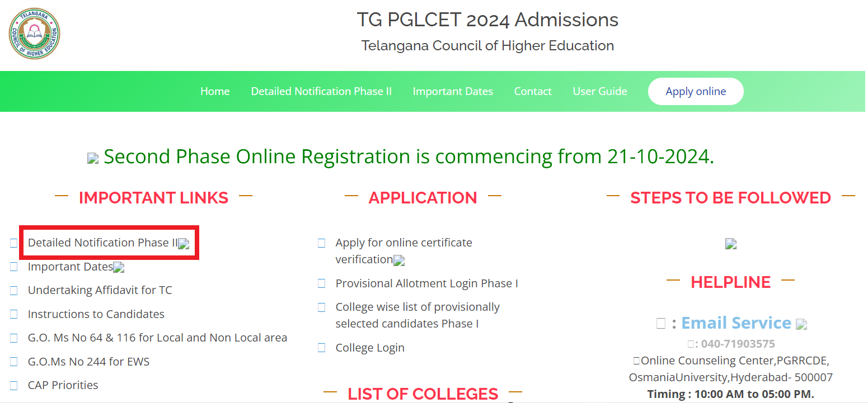Open the Contact page from the menu

pos(532,91)
